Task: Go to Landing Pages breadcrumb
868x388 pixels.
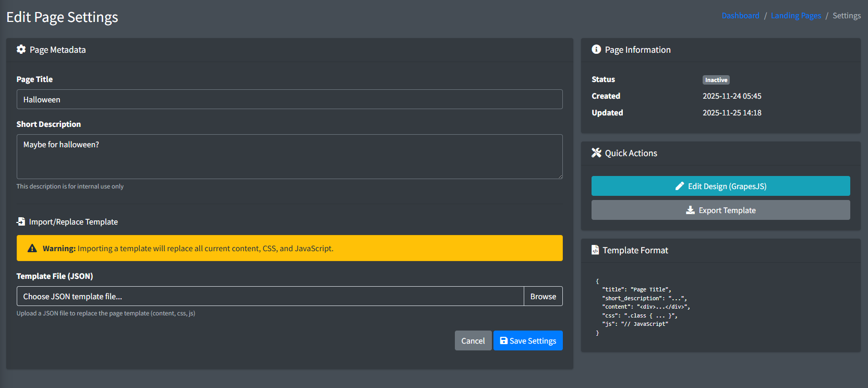Action: tap(795, 16)
